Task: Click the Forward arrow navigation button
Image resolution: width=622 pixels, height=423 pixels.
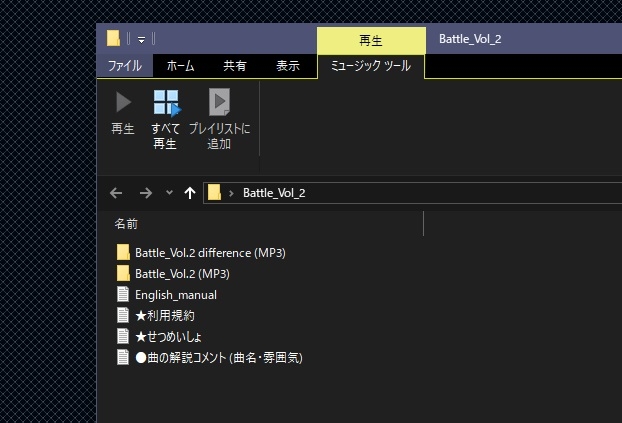Action: (x=145, y=193)
